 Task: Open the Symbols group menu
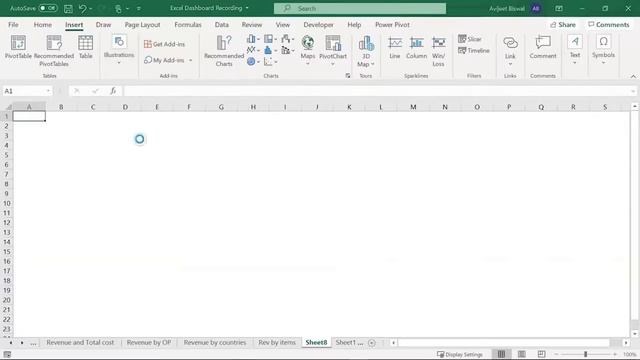(603, 50)
